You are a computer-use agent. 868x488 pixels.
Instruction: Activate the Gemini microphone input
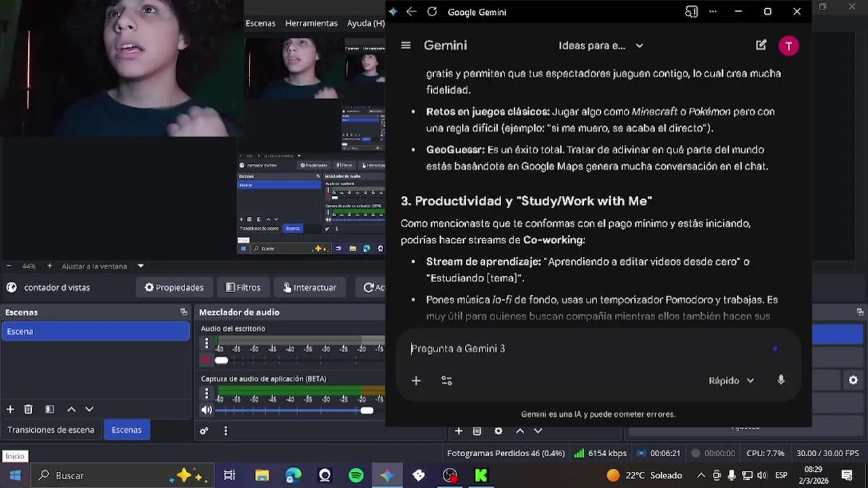[x=781, y=380]
